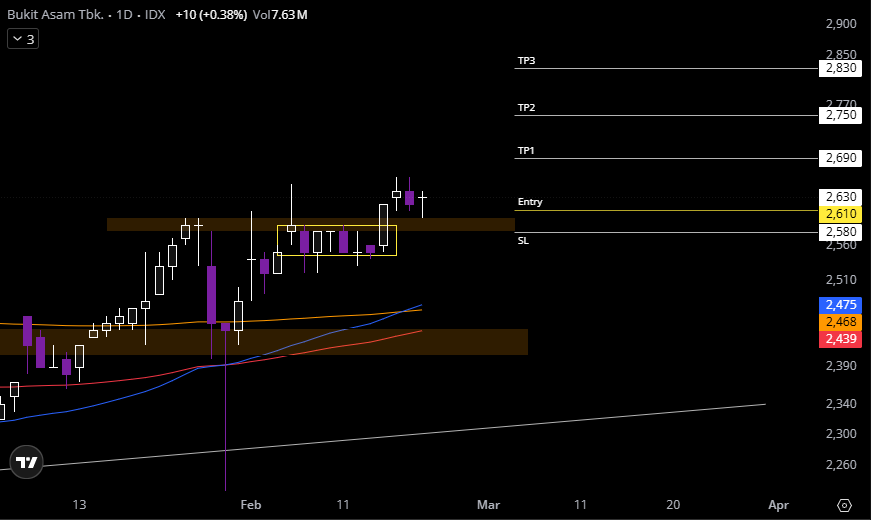
Task: Click the 2,300 price scale value
Action: (x=840, y=433)
